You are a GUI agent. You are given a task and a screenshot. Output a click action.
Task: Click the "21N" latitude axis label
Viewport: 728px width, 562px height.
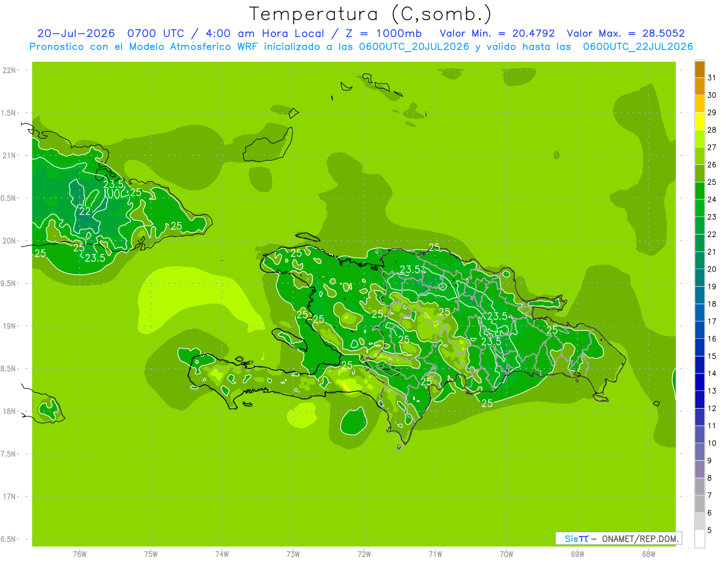click(10, 155)
